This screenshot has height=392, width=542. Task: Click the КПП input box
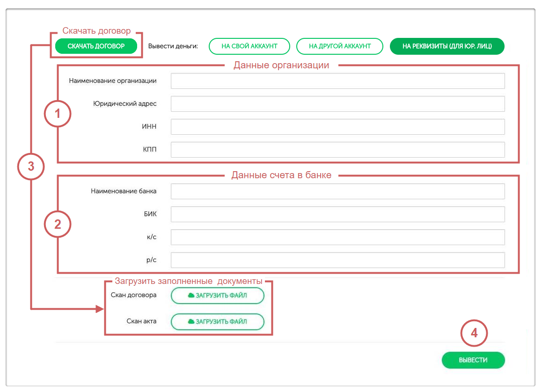(337, 150)
